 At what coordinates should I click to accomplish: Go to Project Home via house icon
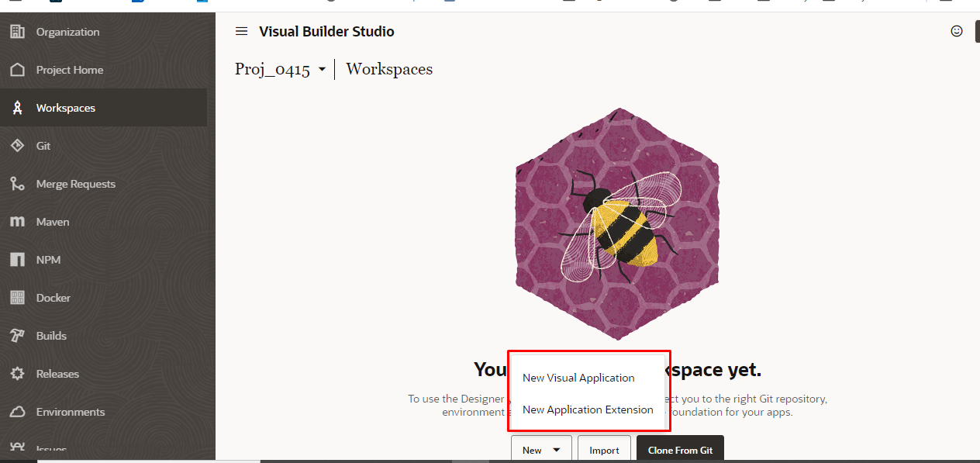[x=17, y=70]
